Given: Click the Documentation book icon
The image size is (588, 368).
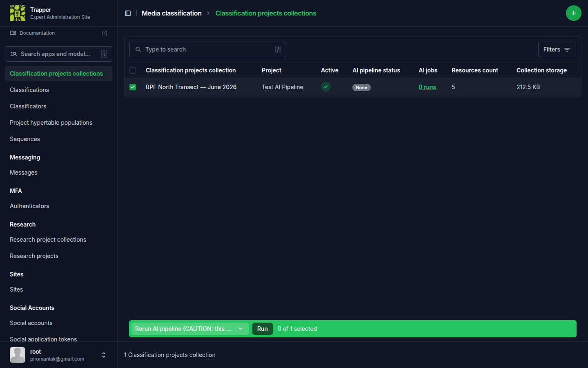Looking at the screenshot, I should pos(13,33).
